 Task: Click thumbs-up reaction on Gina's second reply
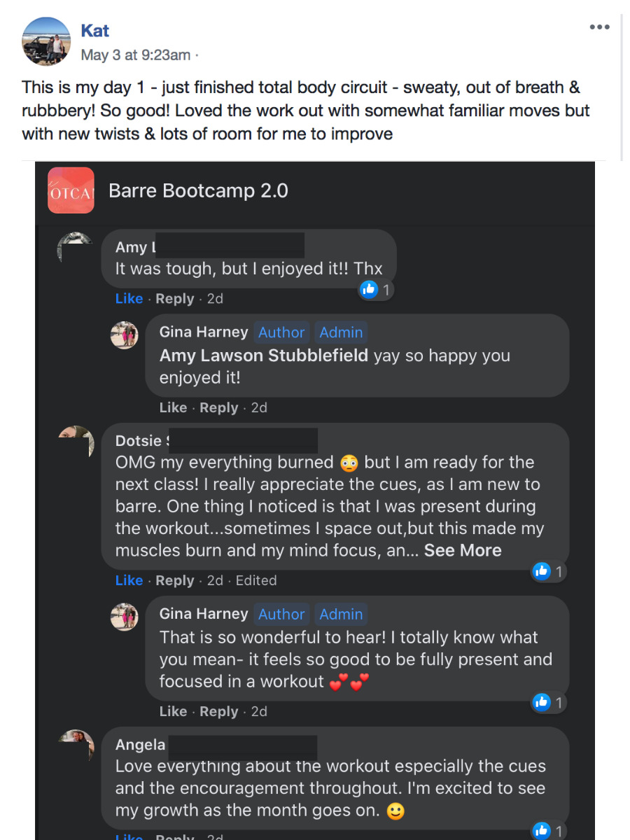tap(548, 702)
